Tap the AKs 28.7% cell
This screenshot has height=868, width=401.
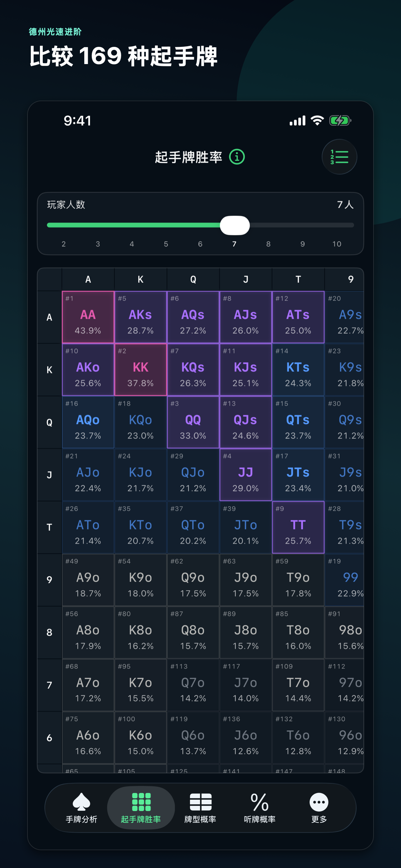coord(141,317)
